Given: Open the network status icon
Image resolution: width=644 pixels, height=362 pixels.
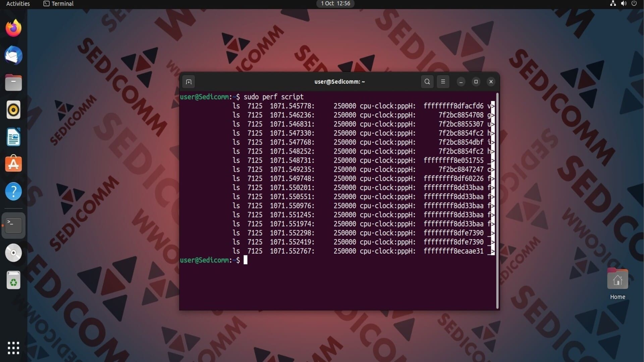Looking at the screenshot, I should coord(613,3).
